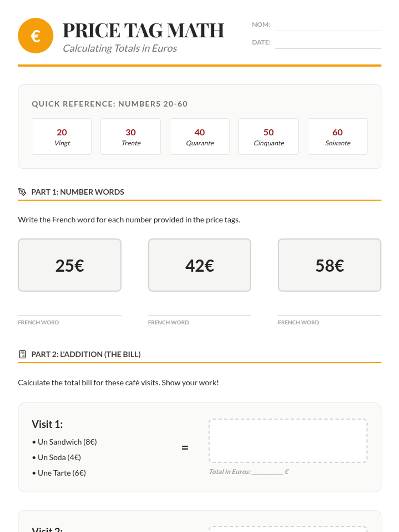Click the dashed work box for Visit 1

[x=288, y=441]
